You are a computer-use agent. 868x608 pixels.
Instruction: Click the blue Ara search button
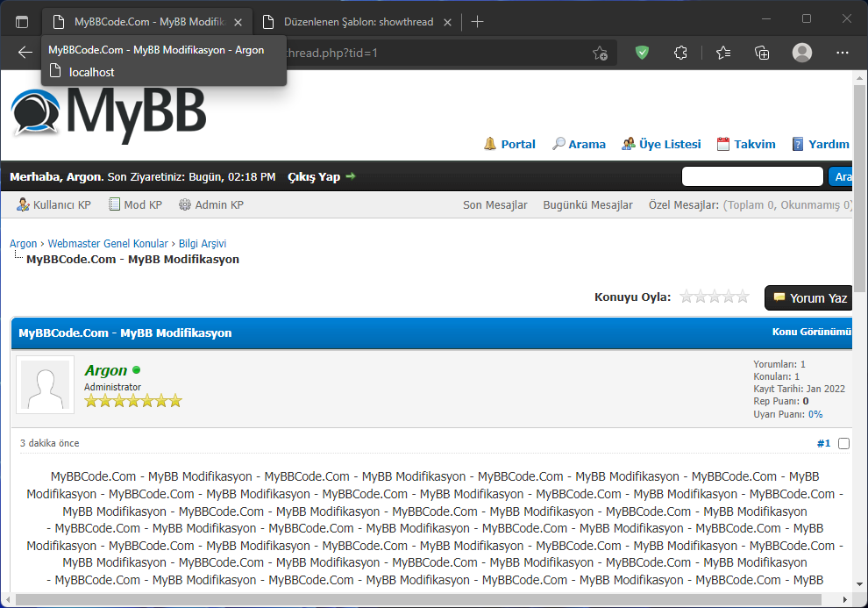(840, 176)
